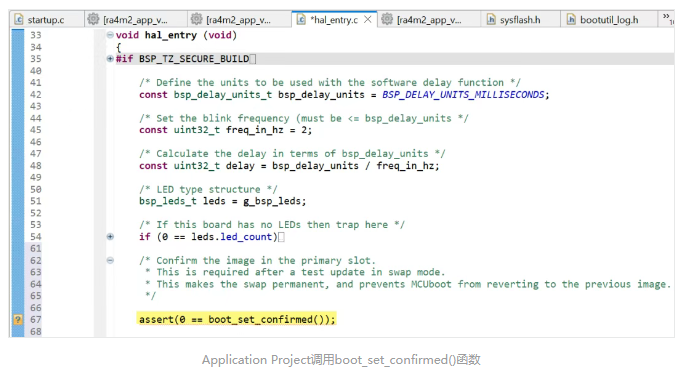Screen dimensions: 681x379
Task: Click the 'void hal_entry (void)' declaration
Action: coord(176,35)
